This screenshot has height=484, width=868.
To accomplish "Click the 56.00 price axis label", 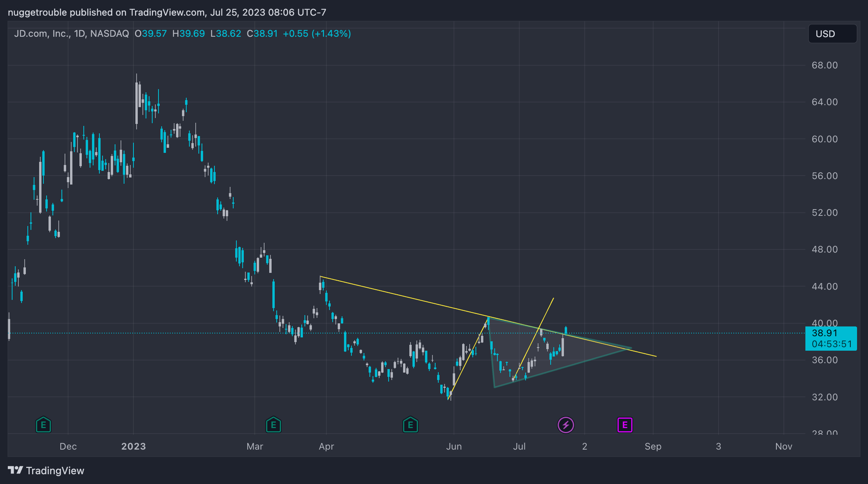I will (825, 176).
